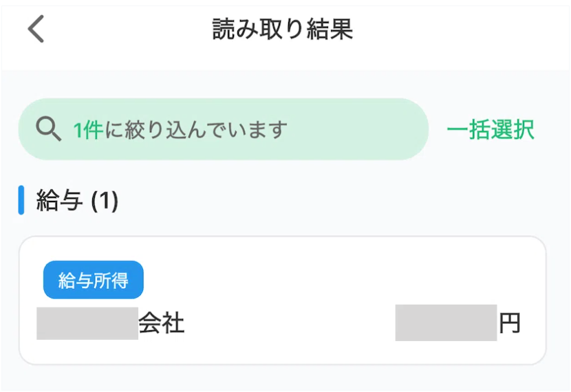
Task: Tap the magnifying glass search icon
Action: coord(48,129)
